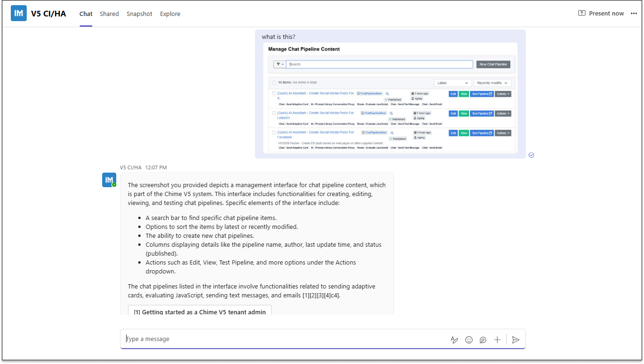Click the V5 CI/HA sender name above reply
This screenshot has width=644, height=364.
pyautogui.click(x=130, y=167)
